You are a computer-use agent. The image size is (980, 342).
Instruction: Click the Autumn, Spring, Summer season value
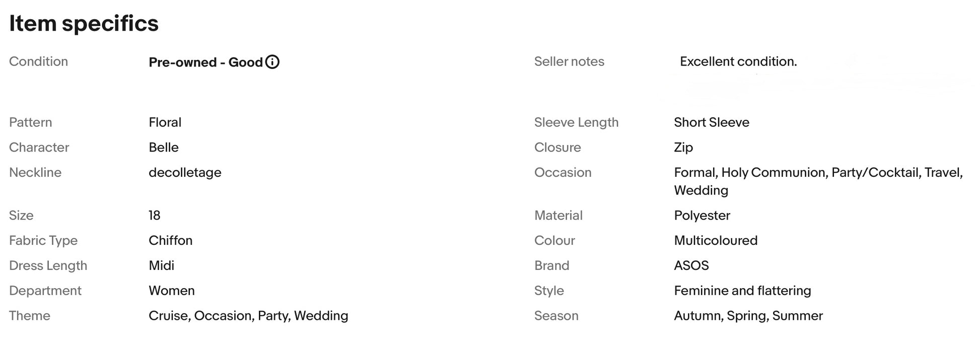pos(748,316)
